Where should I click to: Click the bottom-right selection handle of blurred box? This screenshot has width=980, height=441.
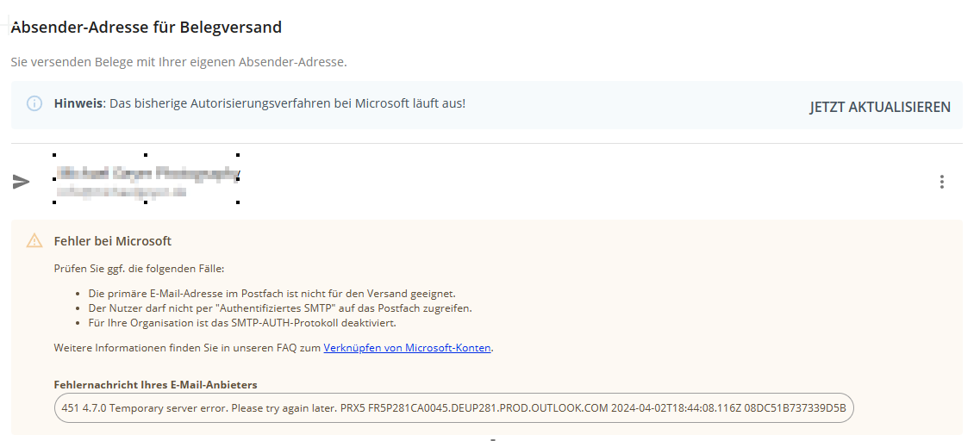point(237,202)
